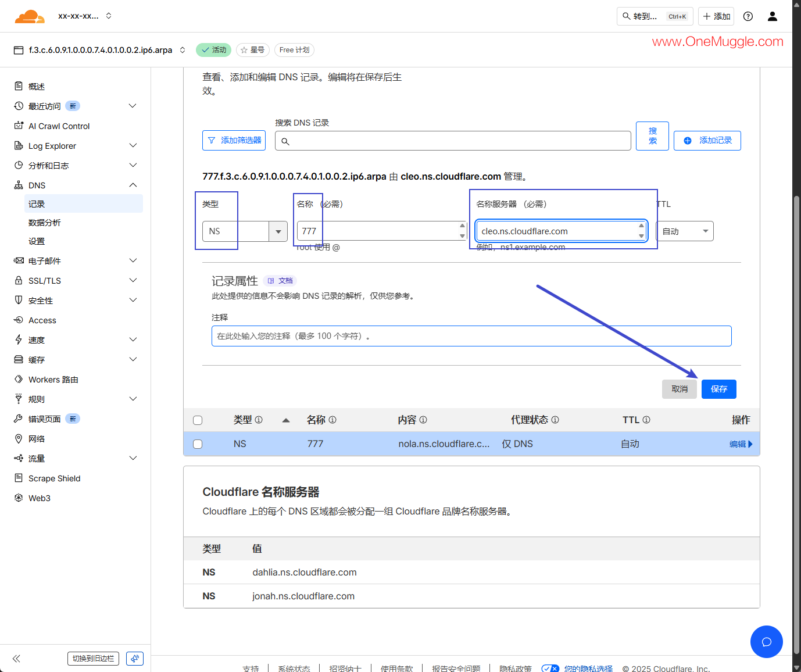This screenshot has width=801, height=672.
Task: Open AI Crawl Control in sidebar
Action: tap(59, 126)
